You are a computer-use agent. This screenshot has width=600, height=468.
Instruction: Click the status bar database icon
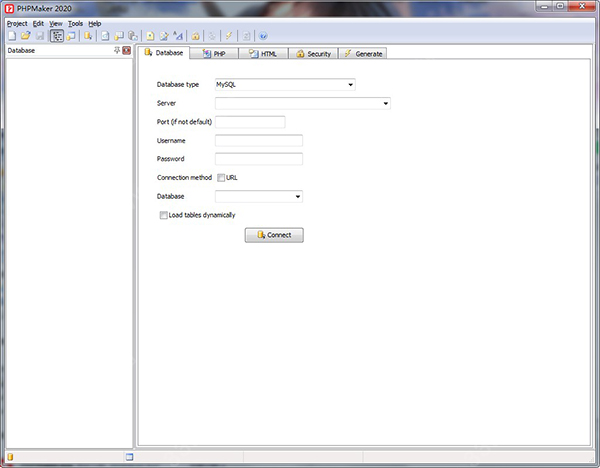10,457
